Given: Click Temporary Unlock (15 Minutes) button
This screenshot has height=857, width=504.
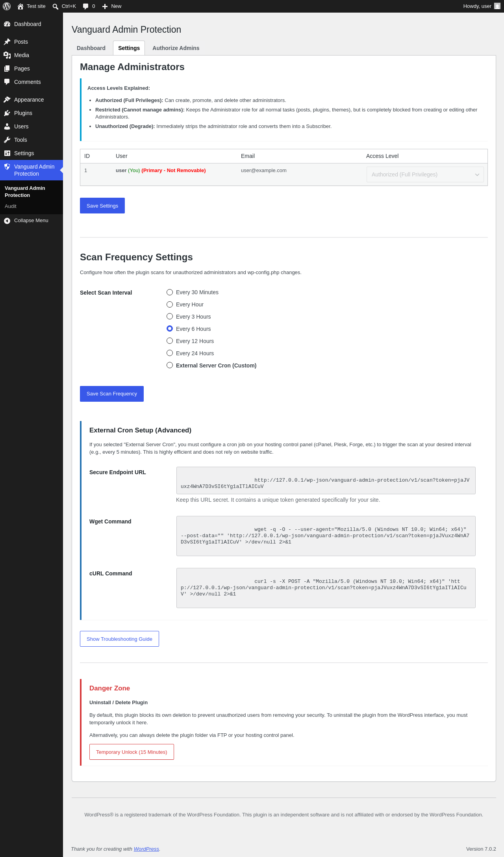Looking at the screenshot, I should (x=132, y=752).
